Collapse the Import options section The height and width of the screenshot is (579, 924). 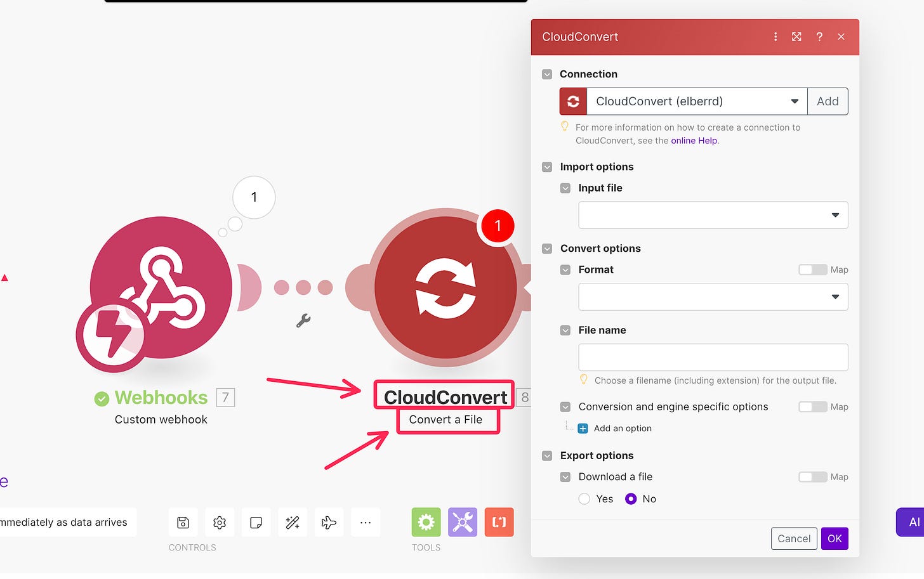coord(547,167)
